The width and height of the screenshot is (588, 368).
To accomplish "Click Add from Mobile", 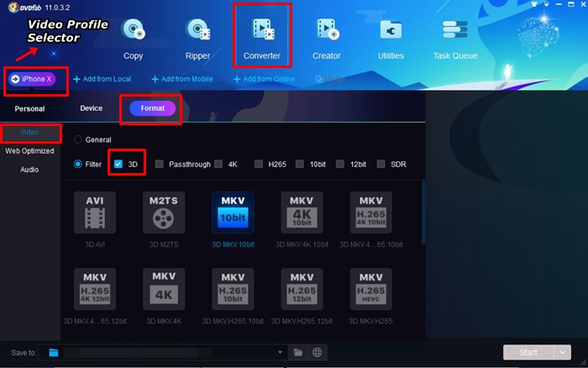I will point(182,79).
